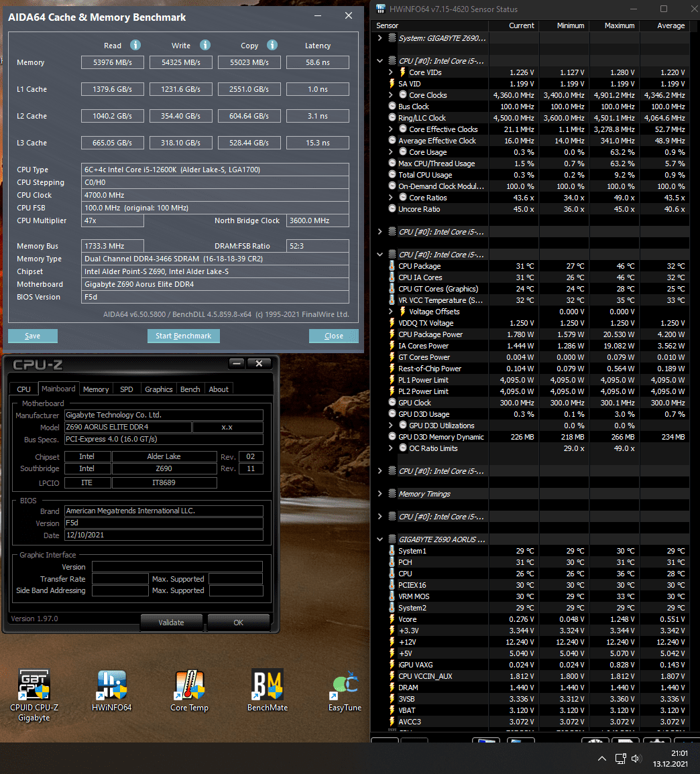The width and height of the screenshot is (700, 774).
Task: Click the info icon next to Write
Action: click(x=205, y=45)
